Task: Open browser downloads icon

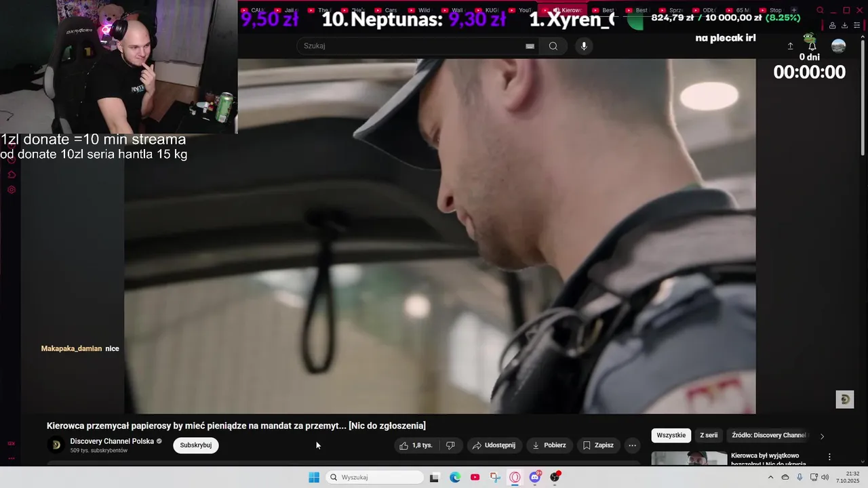Action: (x=844, y=25)
